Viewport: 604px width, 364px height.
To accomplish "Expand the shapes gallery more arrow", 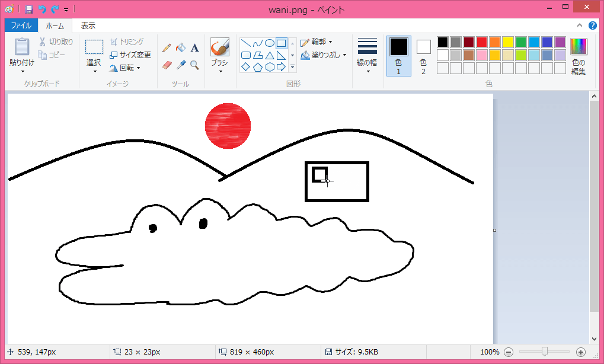I will click(292, 67).
